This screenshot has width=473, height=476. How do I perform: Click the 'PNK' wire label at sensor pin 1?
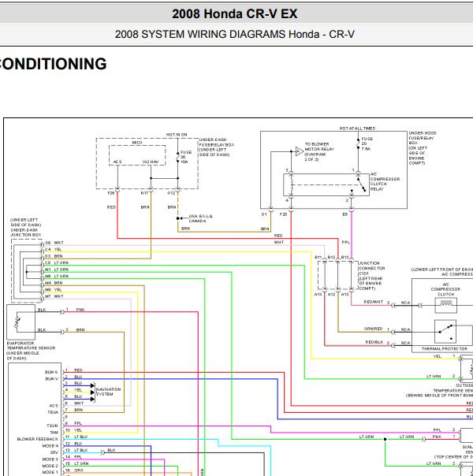[80, 310]
